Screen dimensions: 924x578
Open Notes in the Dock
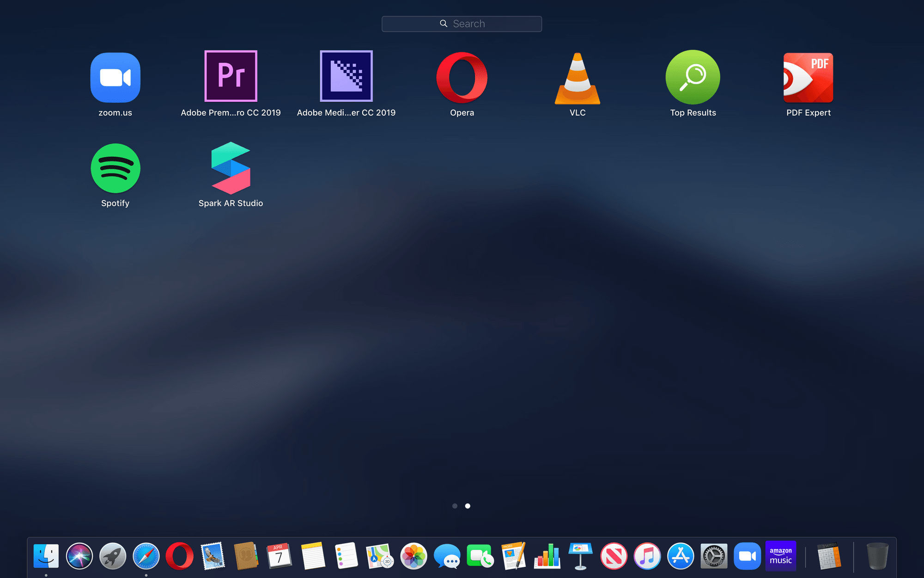click(313, 556)
